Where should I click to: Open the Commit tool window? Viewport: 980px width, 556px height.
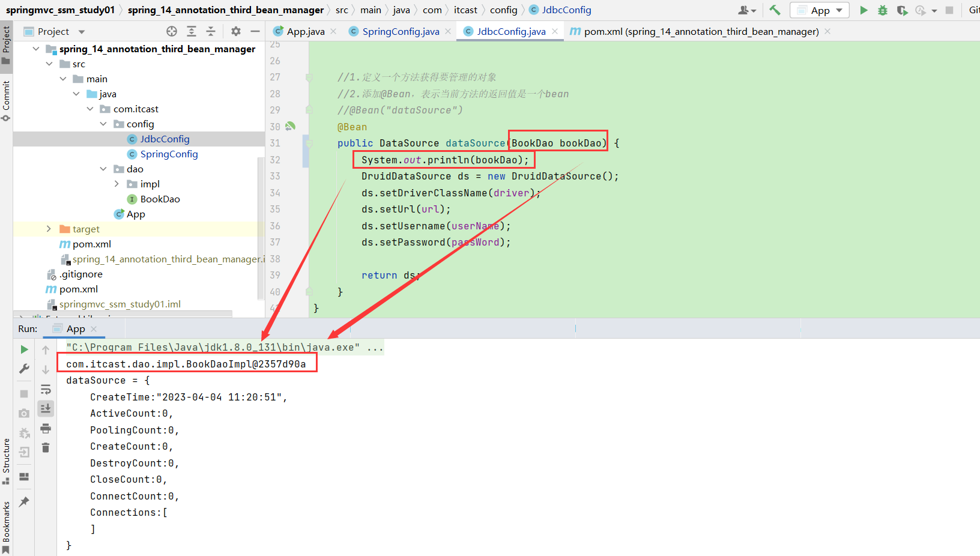click(6, 100)
